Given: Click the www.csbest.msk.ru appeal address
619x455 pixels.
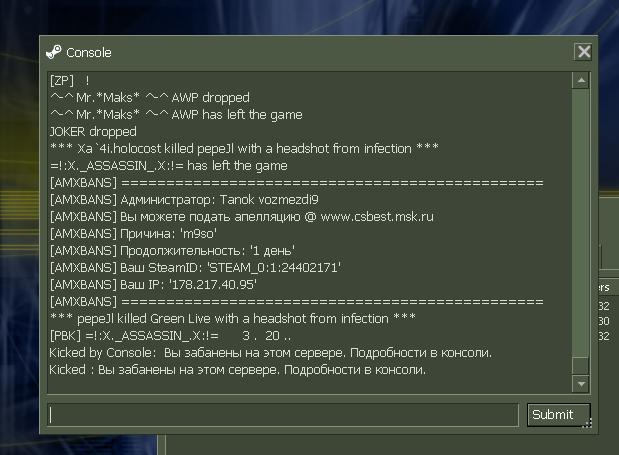Looking at the screenshot, I should coord(377,217).
